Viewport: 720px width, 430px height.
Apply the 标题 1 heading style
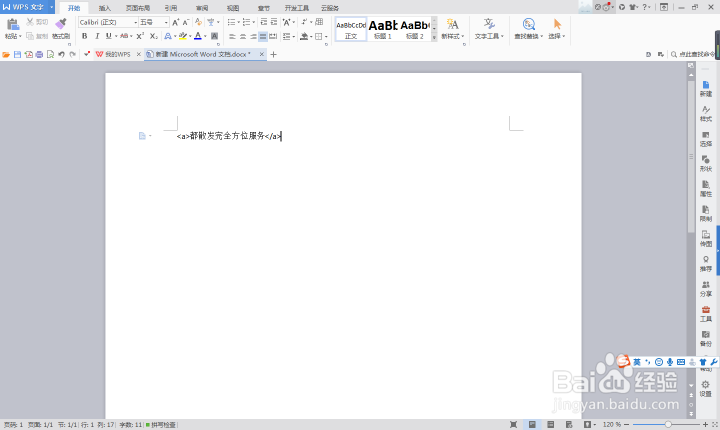(x=382, y=29)
